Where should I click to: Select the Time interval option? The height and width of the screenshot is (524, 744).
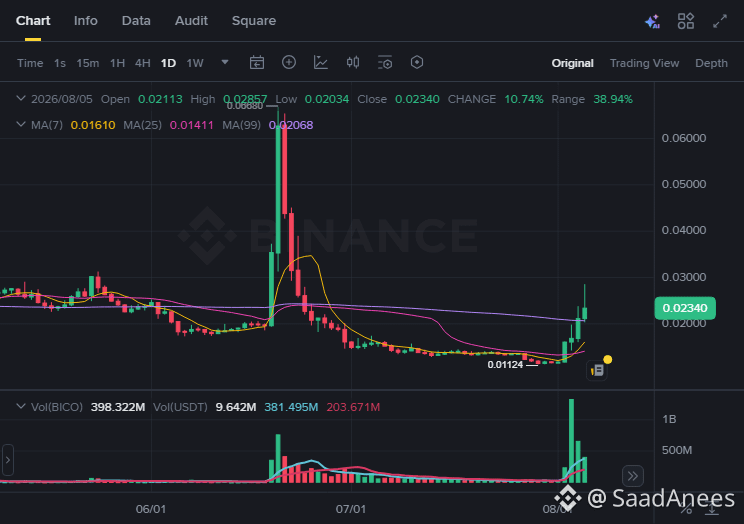[x=30, y=63]
